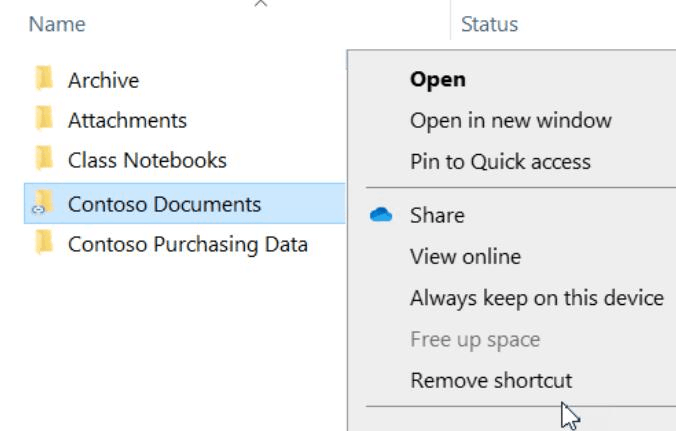Click the Class Notebooks folder icon
Screen dimensions: 676x431
pyautogui.click(x=44, y=158)
